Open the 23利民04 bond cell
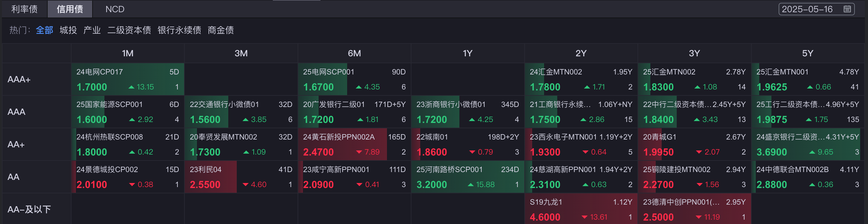The width and height of the screenshot is (868, 224). click(241, 177)
